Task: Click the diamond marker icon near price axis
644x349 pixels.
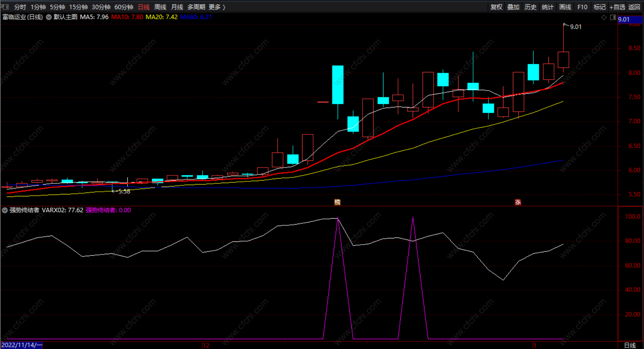Action: click(604, 17)
